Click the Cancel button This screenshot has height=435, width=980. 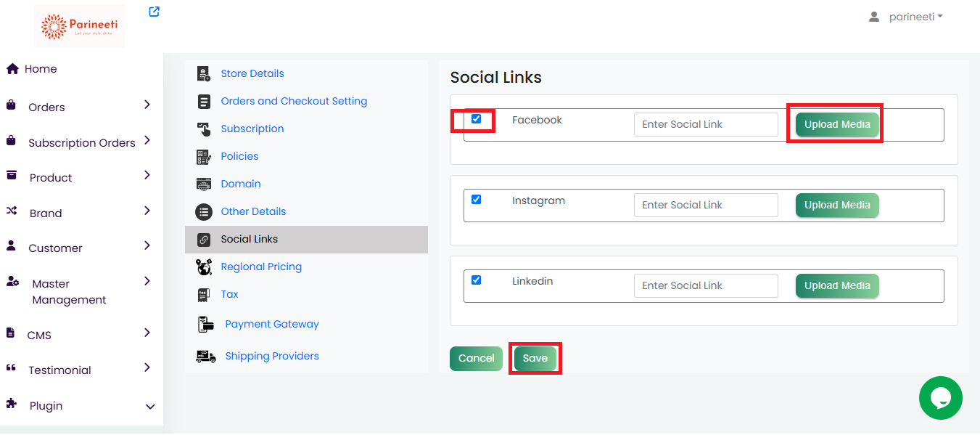point(476,358)
